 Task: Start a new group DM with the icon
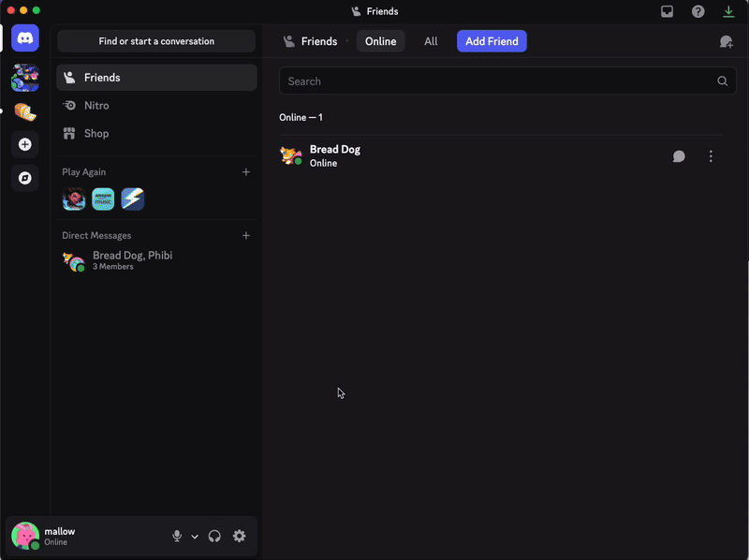coord(725,41)
